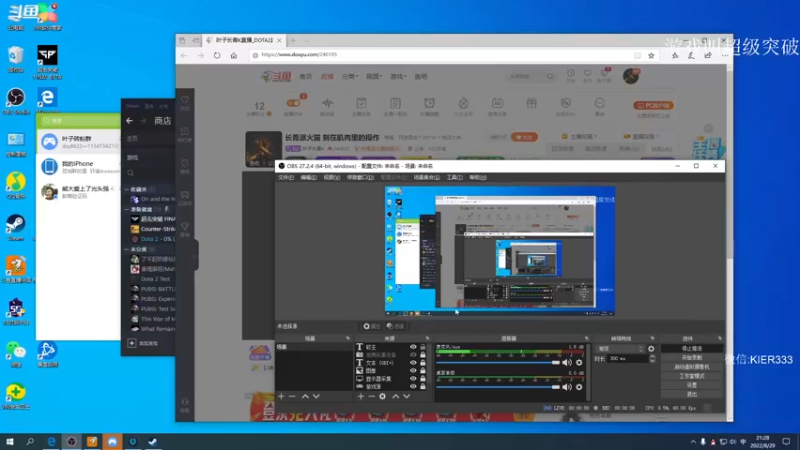Toggle lock of first text source
Screen dimensions: 800x450
coord(422,347)
